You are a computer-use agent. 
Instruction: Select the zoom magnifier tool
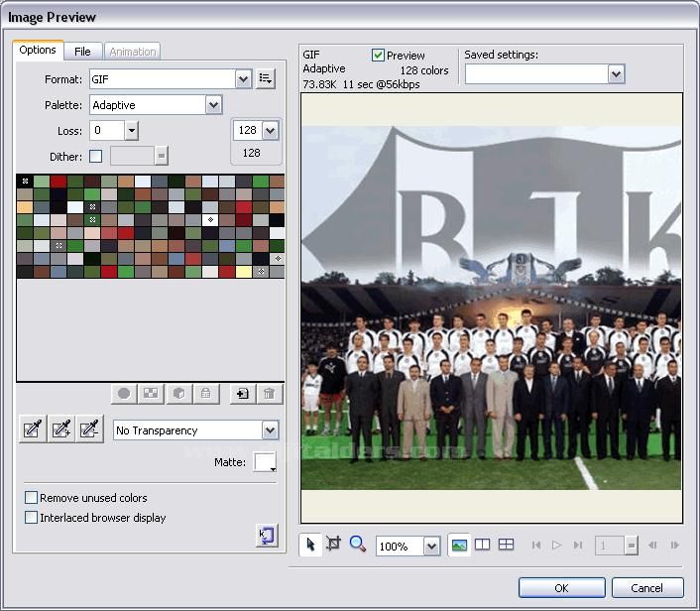pos(358,544)
